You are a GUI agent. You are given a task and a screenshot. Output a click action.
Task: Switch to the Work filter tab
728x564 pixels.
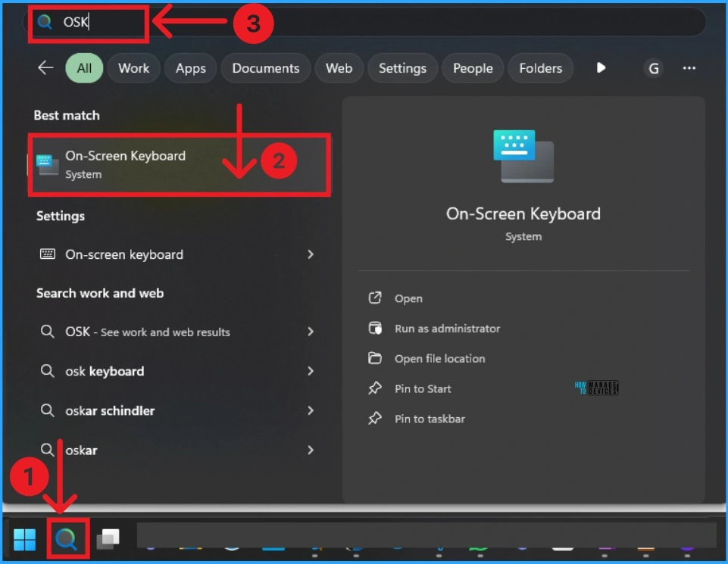tap(134, 68)
